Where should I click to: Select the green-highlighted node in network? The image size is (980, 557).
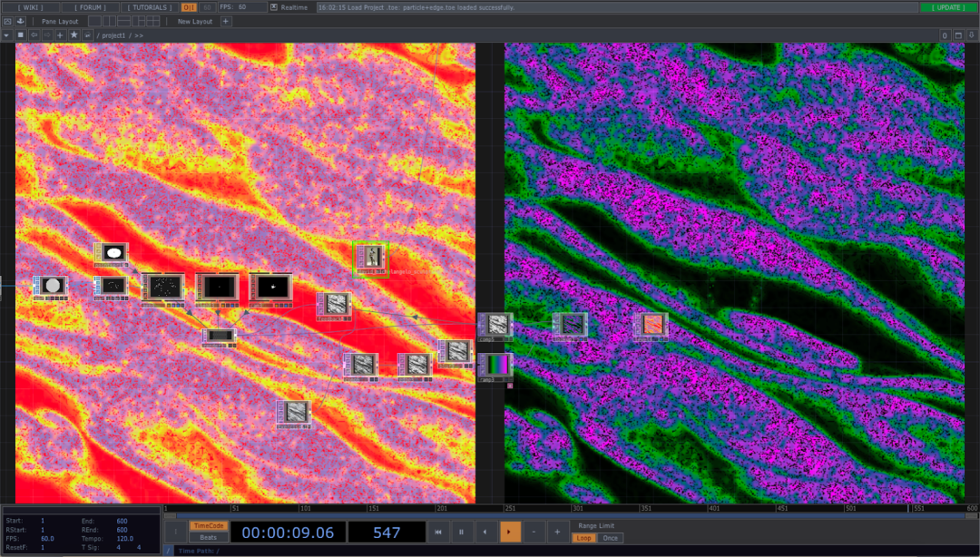click(370, 258)
